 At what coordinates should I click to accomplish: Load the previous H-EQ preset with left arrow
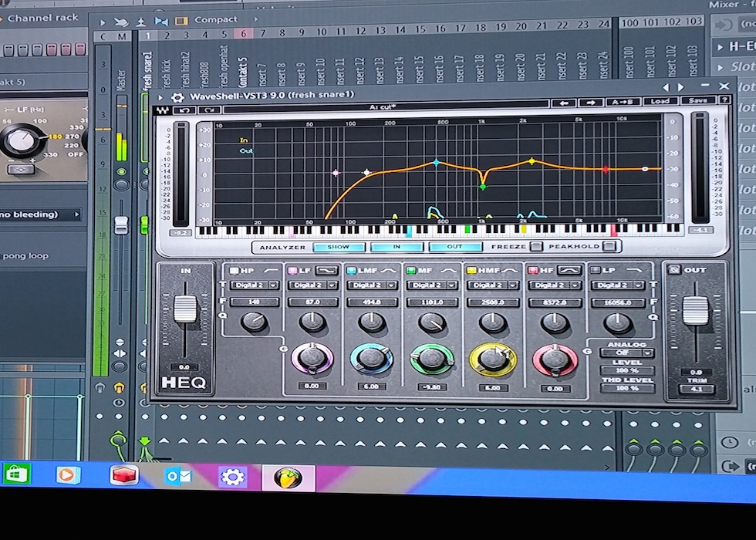pos(564,103)
